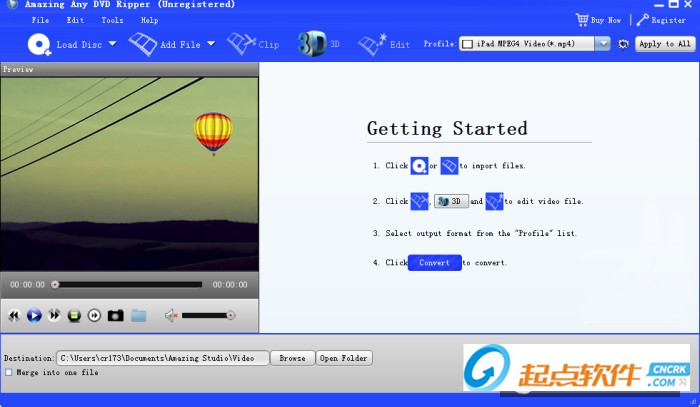
Task: Fast forward the preview playback
Action: click(54, 316)
